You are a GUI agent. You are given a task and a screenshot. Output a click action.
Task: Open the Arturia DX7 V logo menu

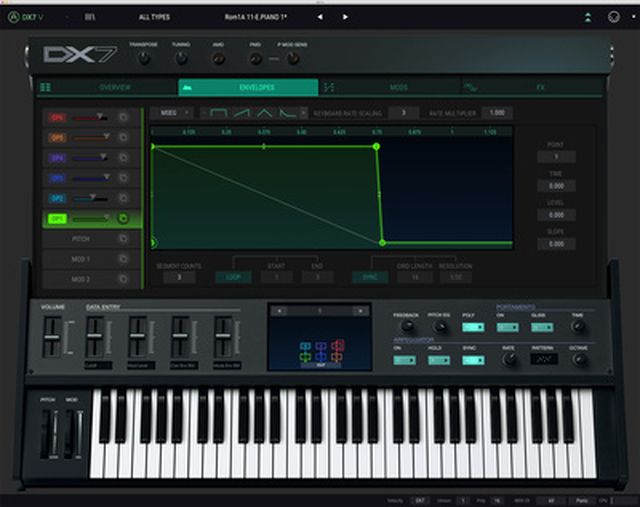click(x=25, y=17)
